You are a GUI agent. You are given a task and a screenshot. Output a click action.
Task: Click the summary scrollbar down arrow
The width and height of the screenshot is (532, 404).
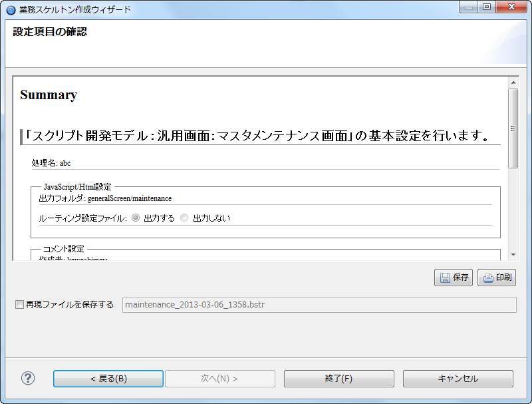tap(513, 255)
